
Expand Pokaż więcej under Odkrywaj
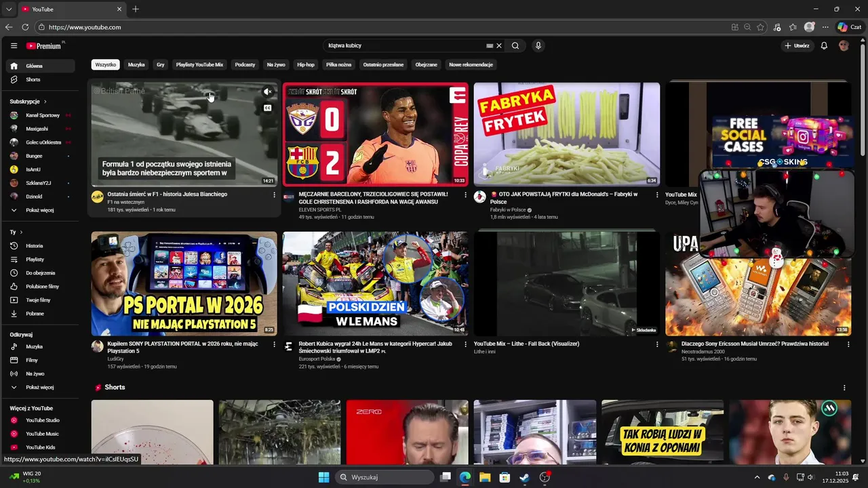tap(42, 387)
